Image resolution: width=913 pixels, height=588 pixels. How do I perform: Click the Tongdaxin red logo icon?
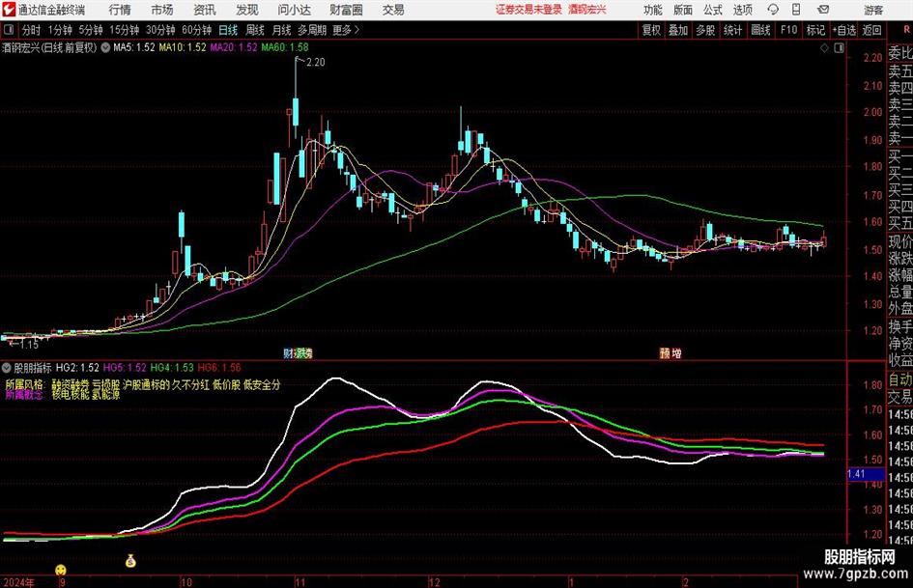pyautogui.click(x=9, y=10)
